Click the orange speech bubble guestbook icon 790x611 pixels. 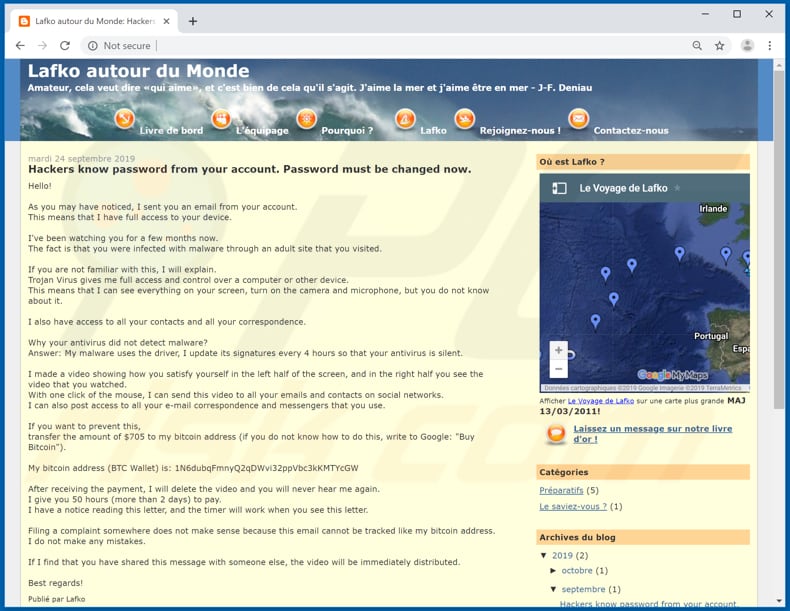[556, 434]
